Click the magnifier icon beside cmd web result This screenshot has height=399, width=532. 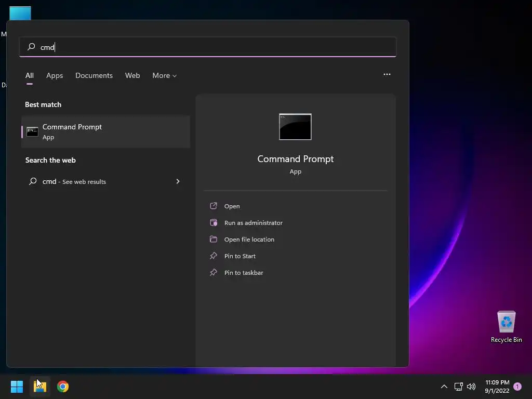33,181
